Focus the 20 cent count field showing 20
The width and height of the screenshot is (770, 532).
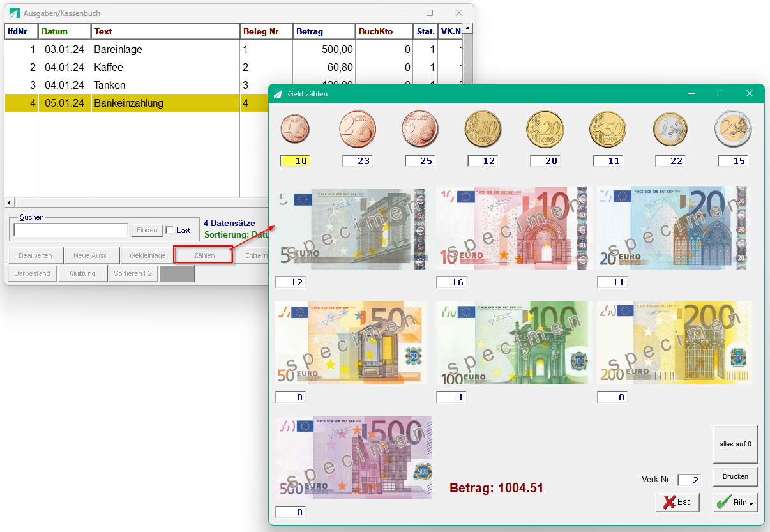coord(545,161)
